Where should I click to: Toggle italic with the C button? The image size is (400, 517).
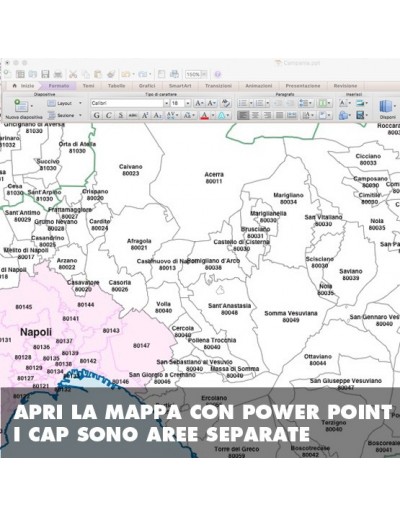pyautogui.click(x=108, y=115)
